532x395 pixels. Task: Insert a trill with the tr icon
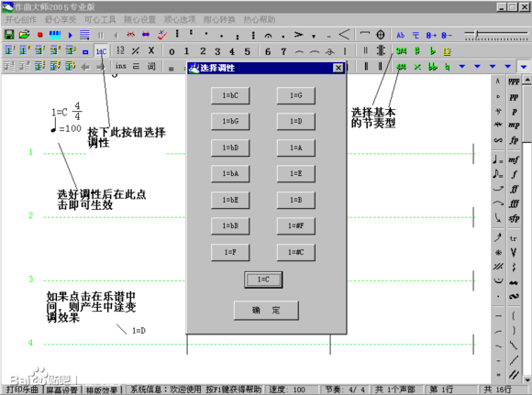click(513, 238)
